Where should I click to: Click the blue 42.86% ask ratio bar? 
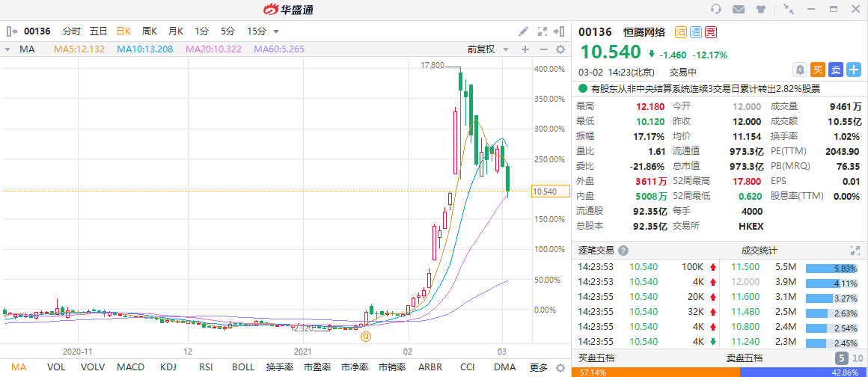tap(804, 372)
